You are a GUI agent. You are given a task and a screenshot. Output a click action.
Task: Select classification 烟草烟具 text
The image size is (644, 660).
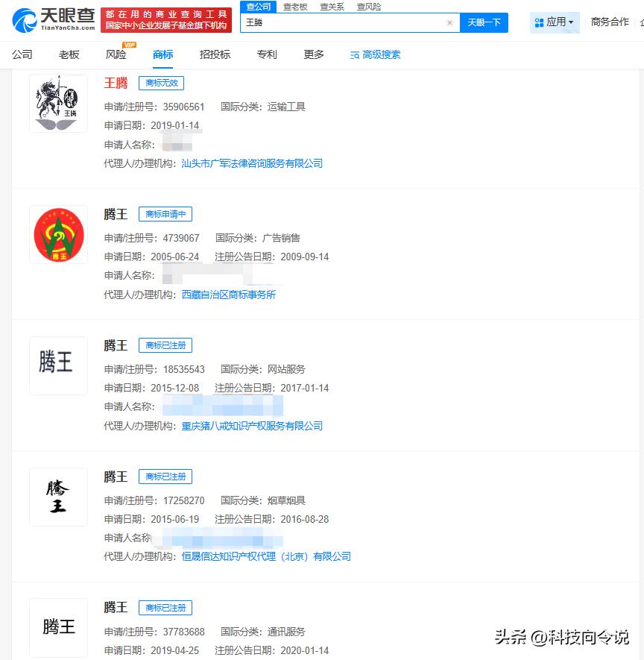286,500
